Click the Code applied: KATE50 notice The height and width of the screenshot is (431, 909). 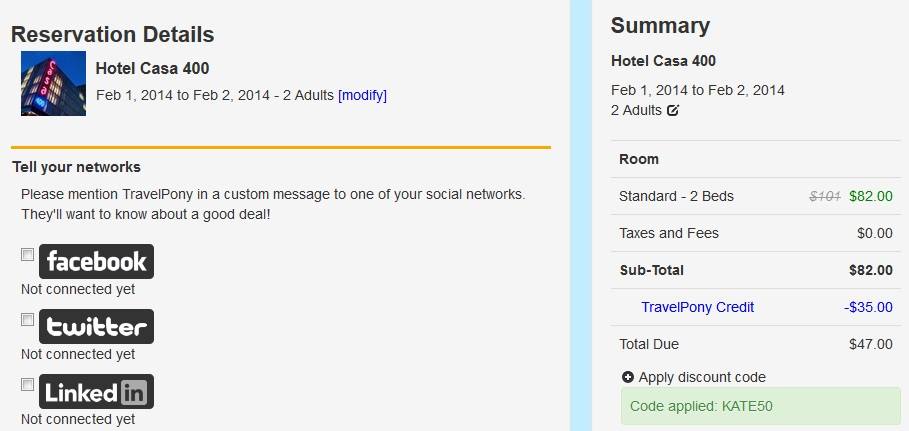click(x=761, y=406)
